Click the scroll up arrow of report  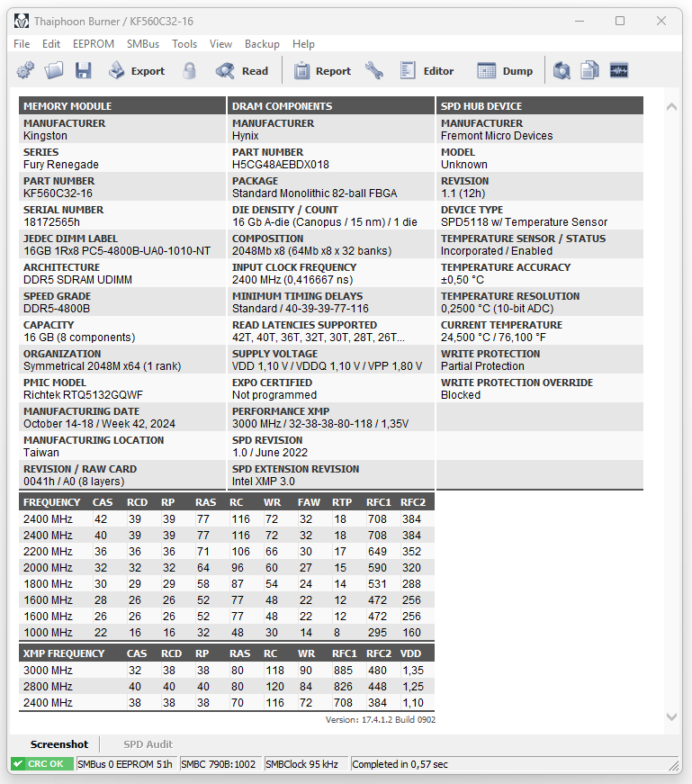click(671, 106)
